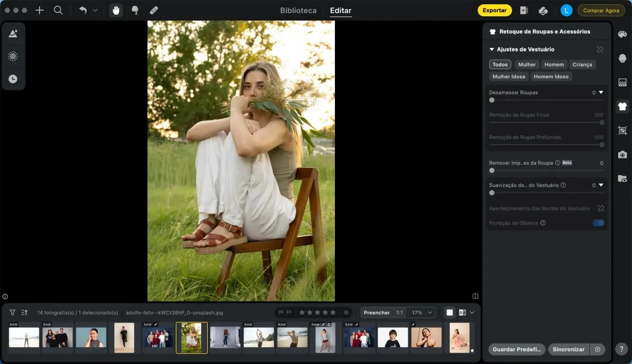Viewport: 632px width, 364px height.
Task: Open the view mode dropdown beside BA
Action: click(x=472, y=312)
